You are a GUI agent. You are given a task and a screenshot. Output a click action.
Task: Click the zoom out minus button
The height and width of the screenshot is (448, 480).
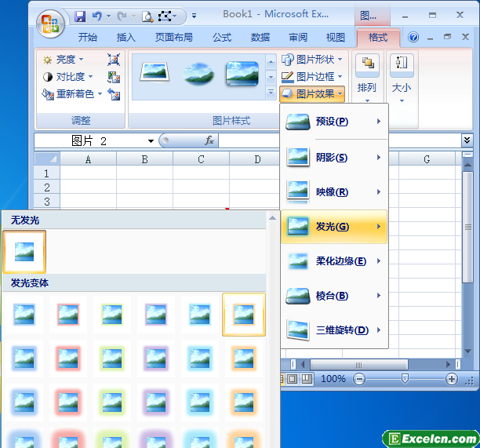pos(359,379)
